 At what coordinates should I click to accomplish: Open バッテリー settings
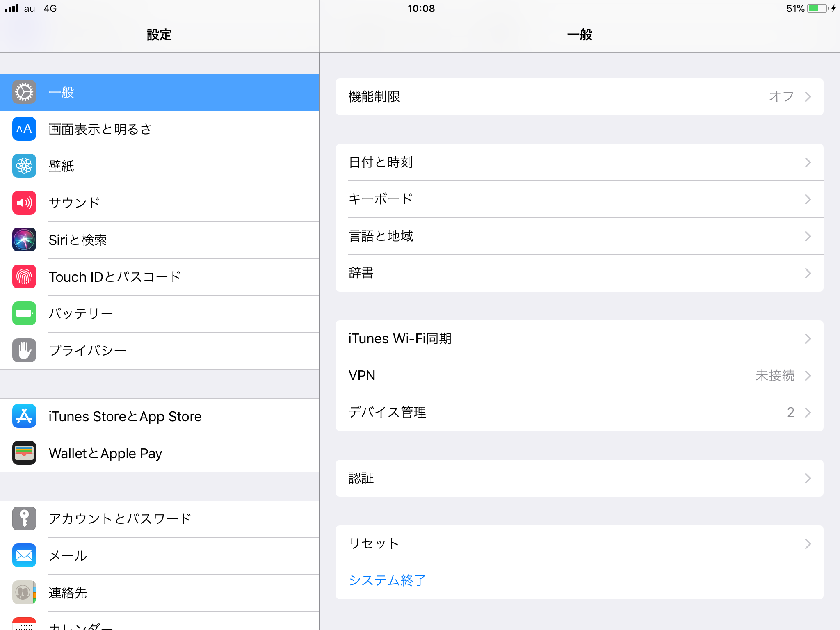click(x=160, y=314)
